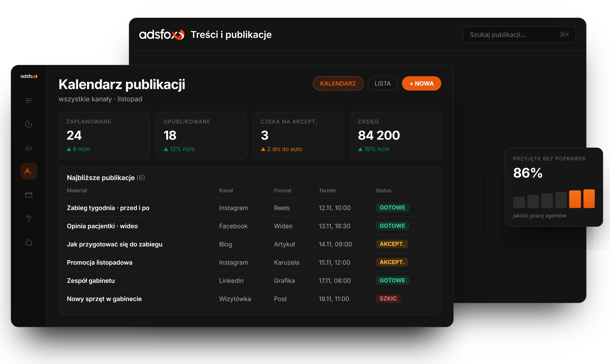
Task: Click the Reels format cell
Action: coord(282,208)
